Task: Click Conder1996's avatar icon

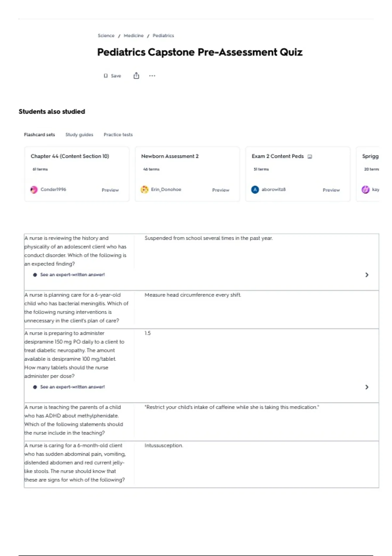Action: (34, 190)
